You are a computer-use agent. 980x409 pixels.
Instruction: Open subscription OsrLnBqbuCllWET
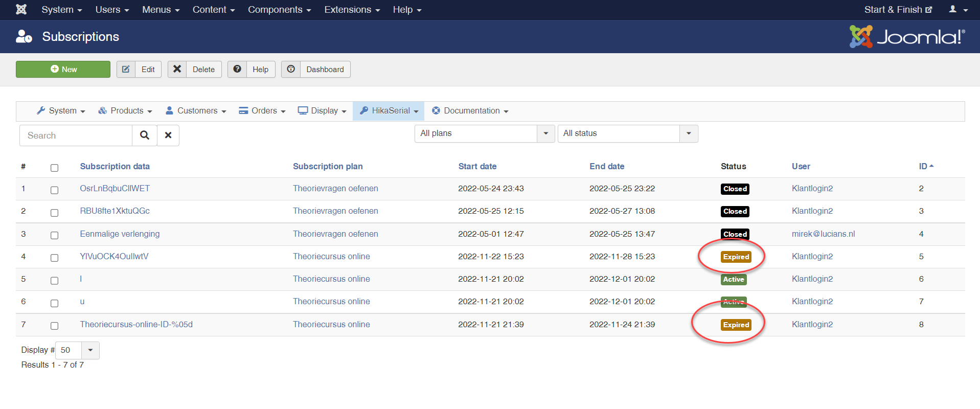[115, 188]
